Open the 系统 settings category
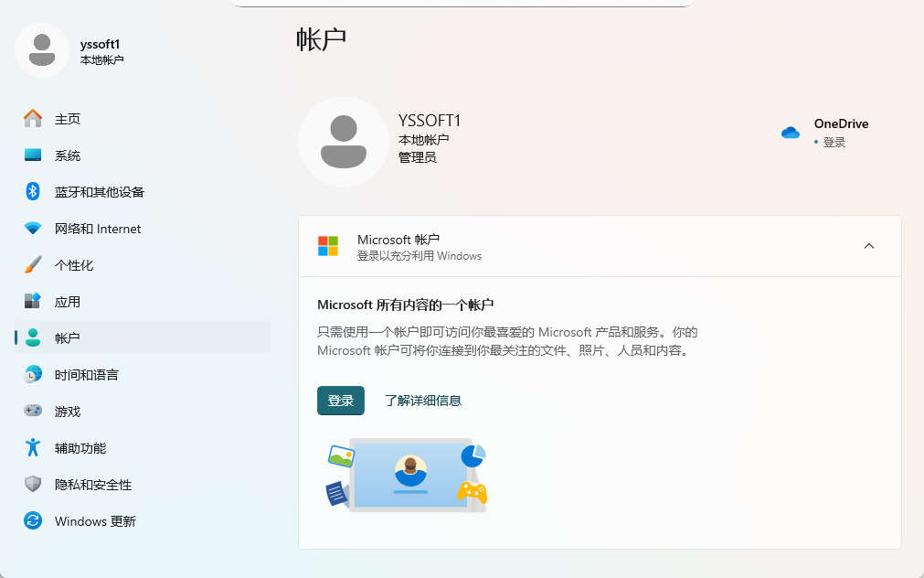Screen dimensions: 924x578 [142, 155]
